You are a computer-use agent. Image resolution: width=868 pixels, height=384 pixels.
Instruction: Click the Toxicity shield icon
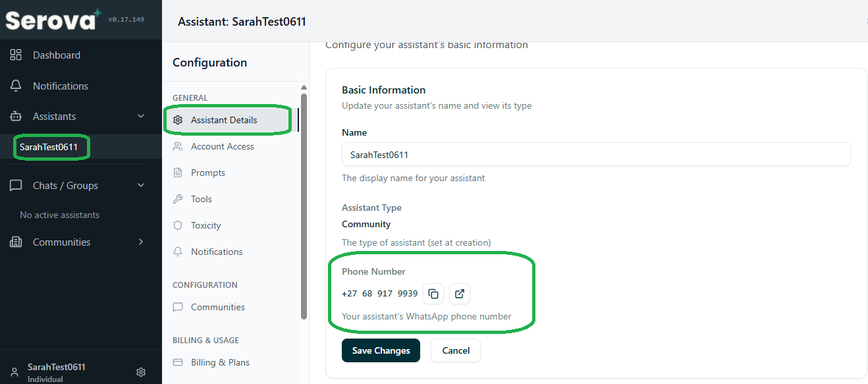coord(178,225)
